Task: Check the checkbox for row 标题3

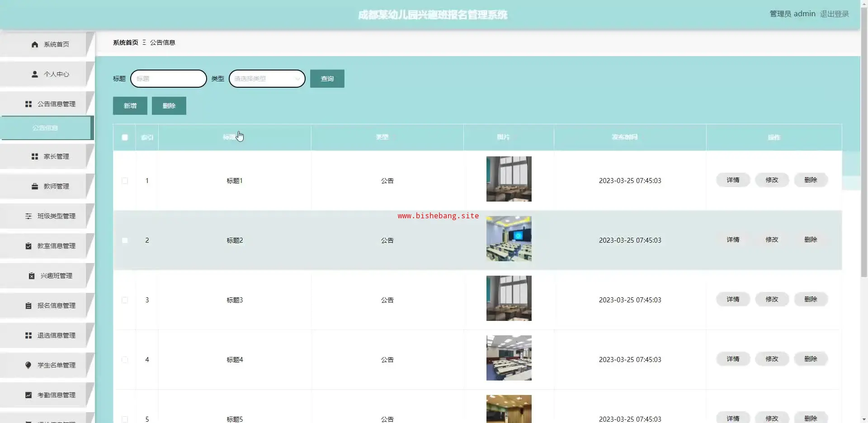Action: [125, 300]
